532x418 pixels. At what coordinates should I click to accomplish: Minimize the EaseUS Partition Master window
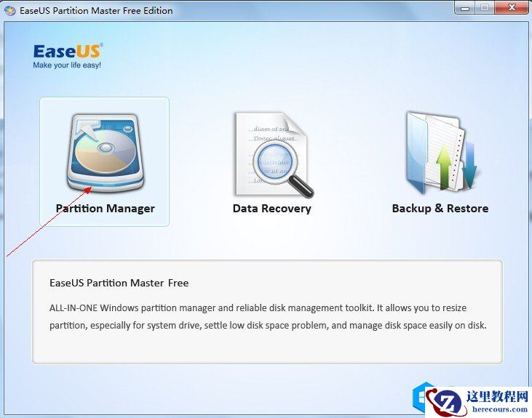pos(465,8)
